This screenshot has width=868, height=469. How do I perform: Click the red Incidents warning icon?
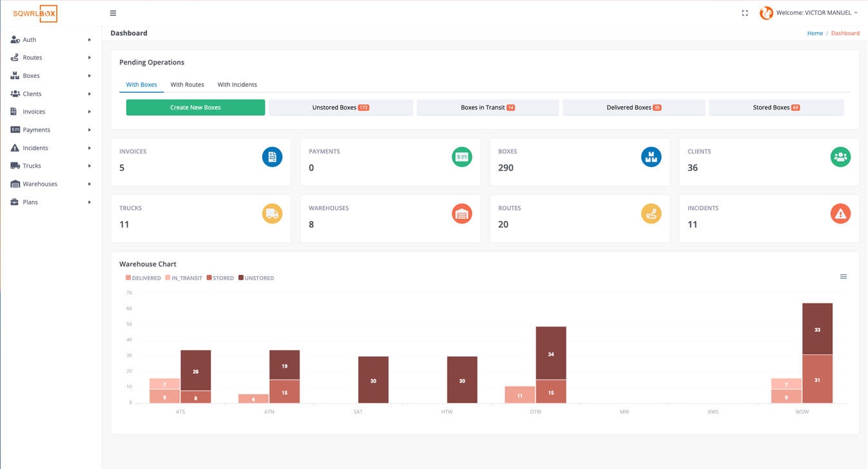coord(840,214)
